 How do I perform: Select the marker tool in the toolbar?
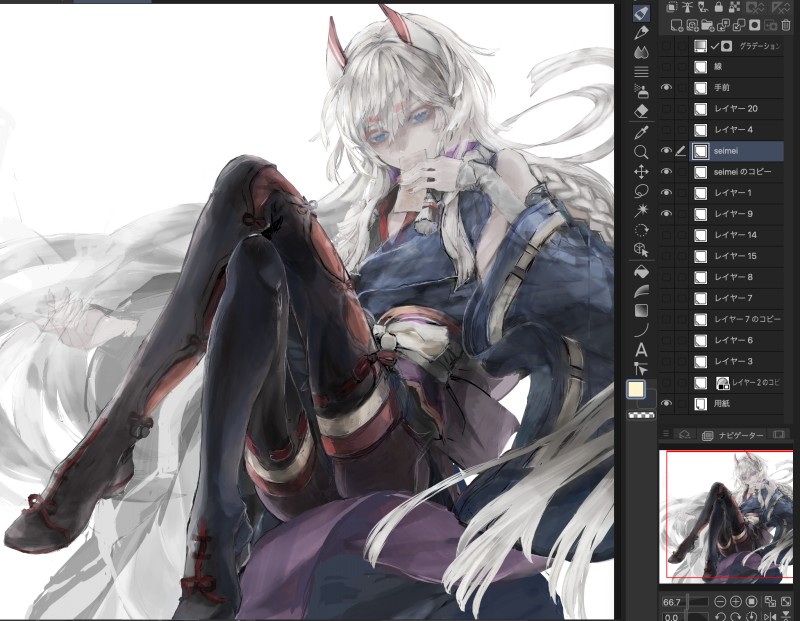pos(641,13)
